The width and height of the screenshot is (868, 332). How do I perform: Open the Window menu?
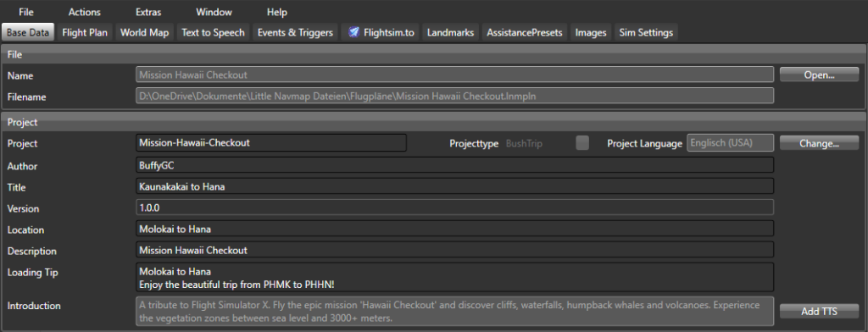click(x=214, y=12)
